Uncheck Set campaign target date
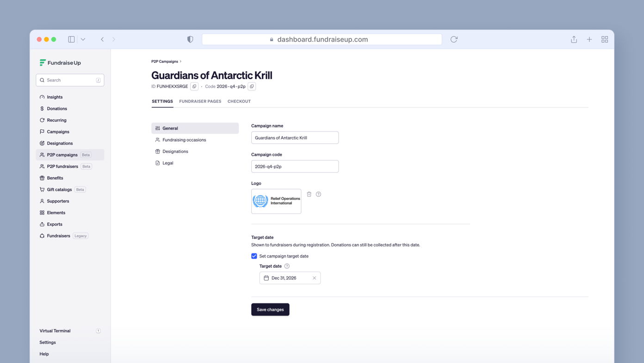The width and height of the screenshot is (644, 363). [254, 256]
